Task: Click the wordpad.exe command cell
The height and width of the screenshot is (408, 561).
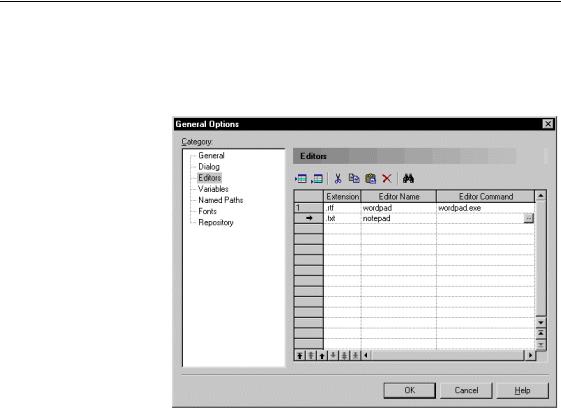Action: pyautogui.click(x=486, y=208)
